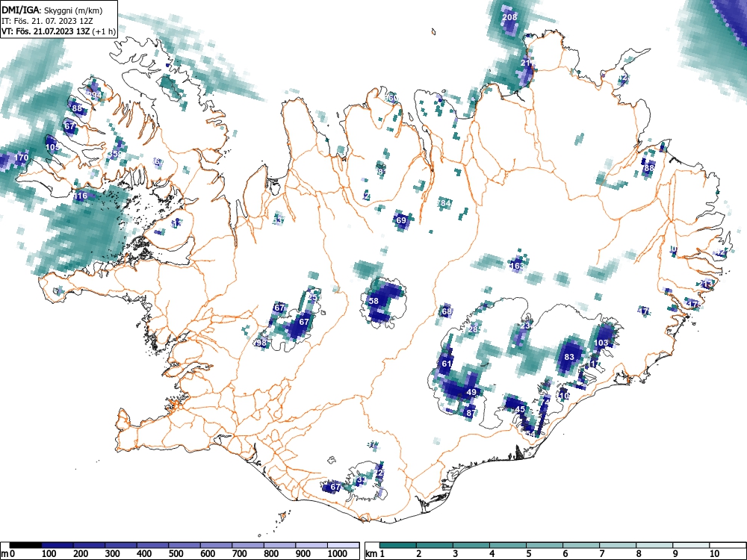Click the '300' label in the metre legend

click(x=112, y=554)
